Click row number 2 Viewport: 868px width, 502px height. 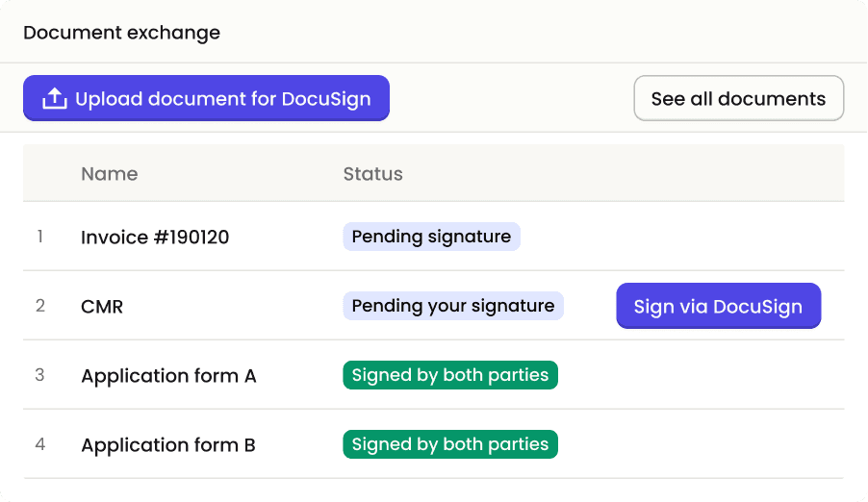tap(39, 307)
